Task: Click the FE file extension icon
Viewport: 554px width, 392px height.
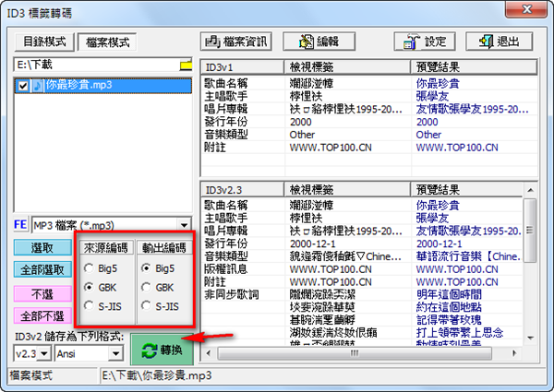Action: pos(19,224)
